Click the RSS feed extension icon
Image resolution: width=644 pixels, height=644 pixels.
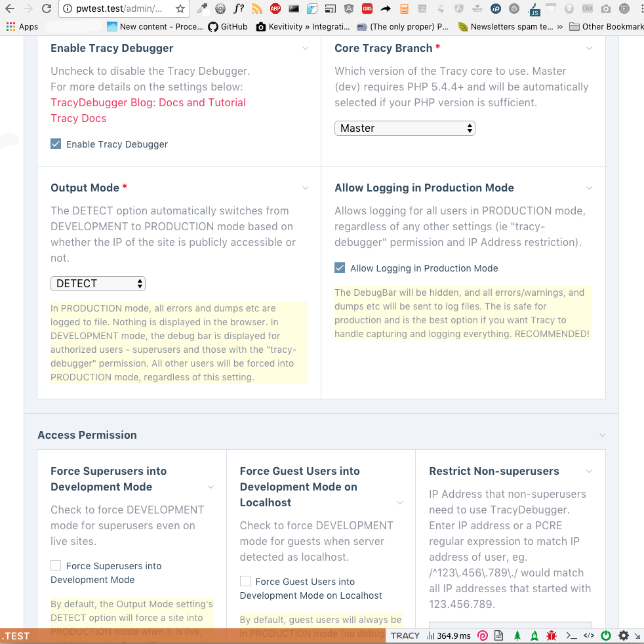tap(256, 9)
